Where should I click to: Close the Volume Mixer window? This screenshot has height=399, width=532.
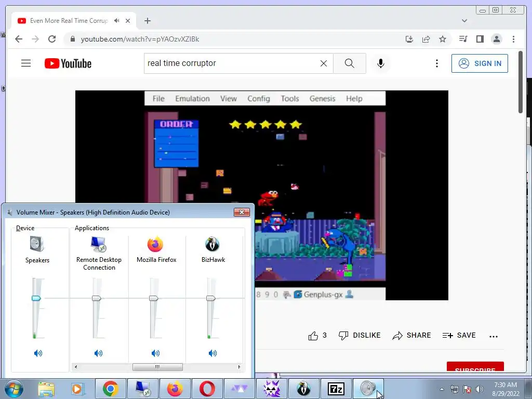click(242, 212)
